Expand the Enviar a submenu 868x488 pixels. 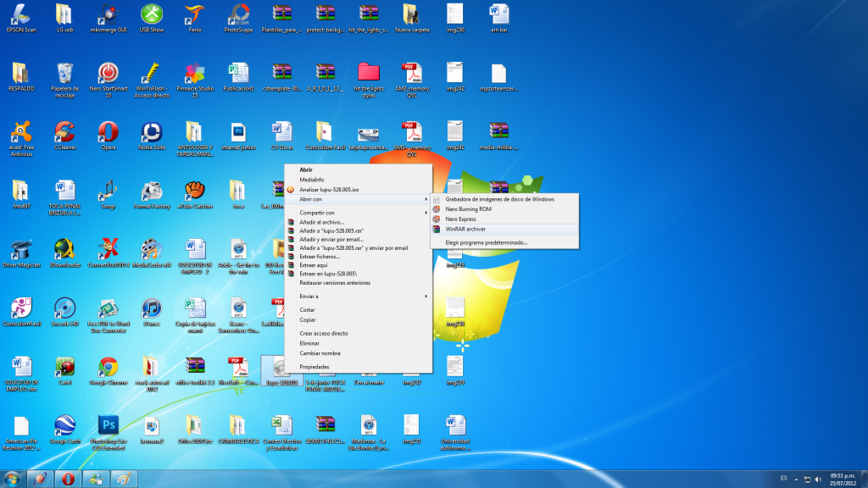click(359, 297)
